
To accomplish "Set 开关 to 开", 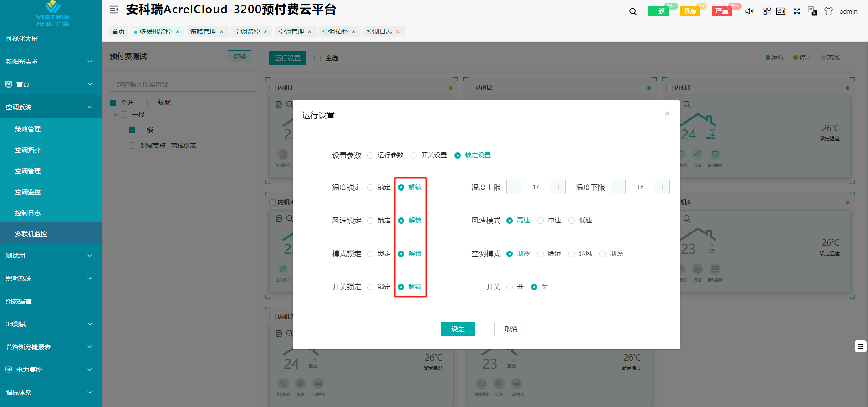I will pos(515,287).
